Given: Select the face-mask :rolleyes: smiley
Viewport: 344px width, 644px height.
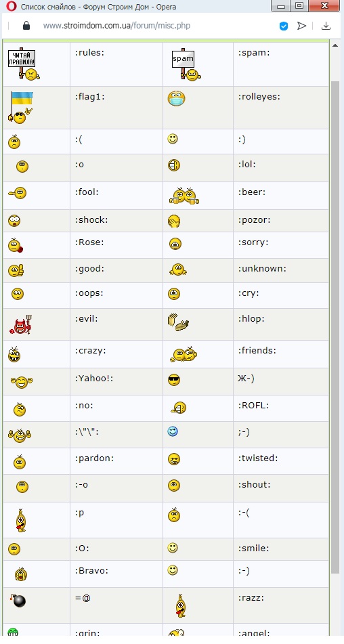Looking at the screenshot, I should [x=177, y=99].
